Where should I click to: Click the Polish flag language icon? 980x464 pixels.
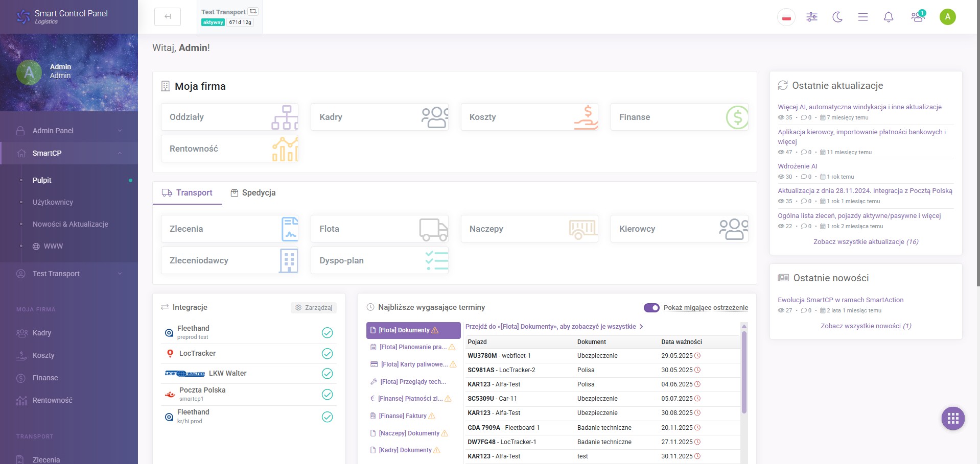tap(786, 17)
